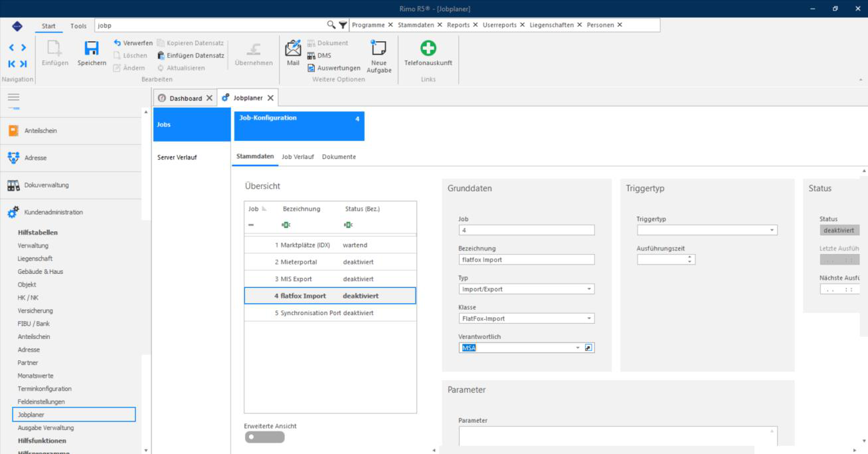Click the Ausführungszeit stepper
The width and height of the screenshot is (868, 454).
coord(691,260)
